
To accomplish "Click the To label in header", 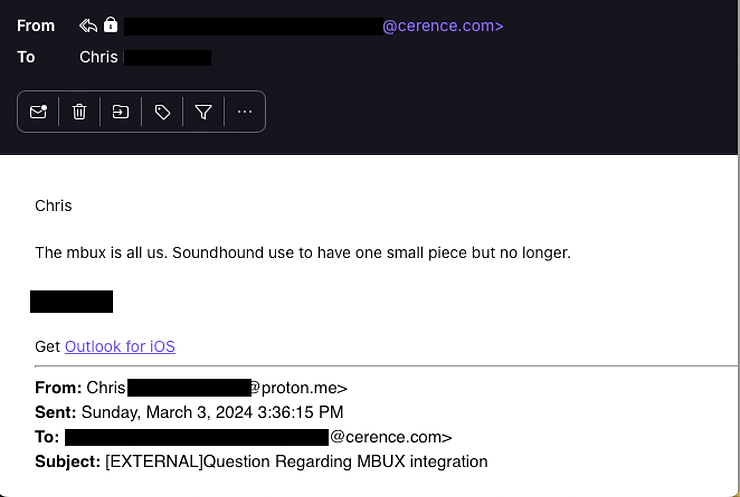I will tap(26, 57).
